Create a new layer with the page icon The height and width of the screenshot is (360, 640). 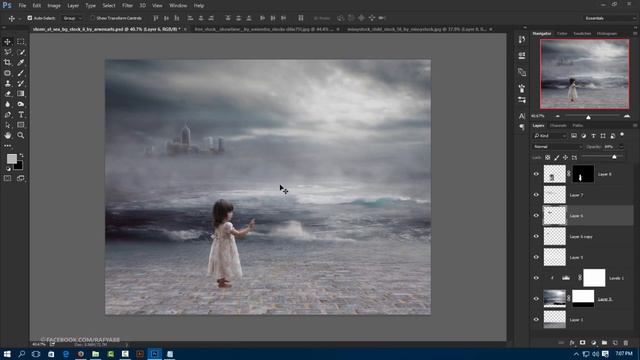(615, 343)
